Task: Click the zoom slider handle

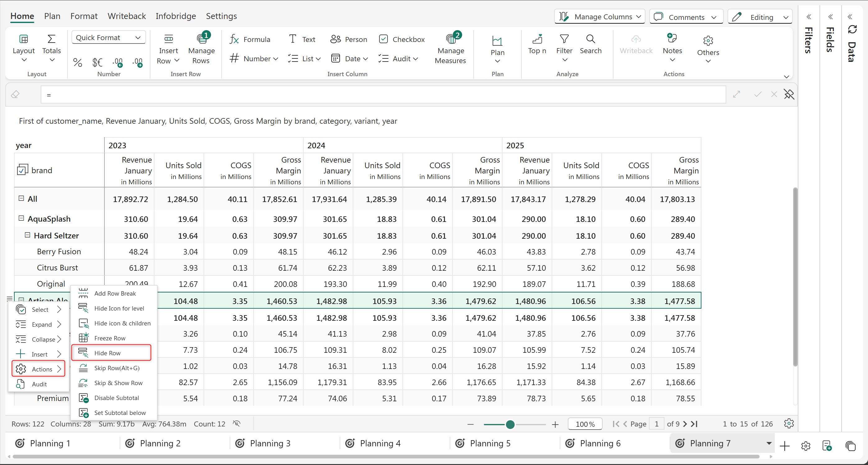Action: [510, 424]
